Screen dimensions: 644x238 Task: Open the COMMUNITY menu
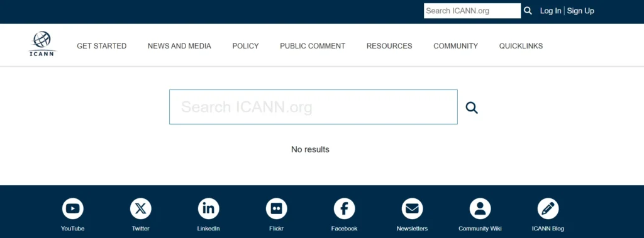[x=455, y=46]
